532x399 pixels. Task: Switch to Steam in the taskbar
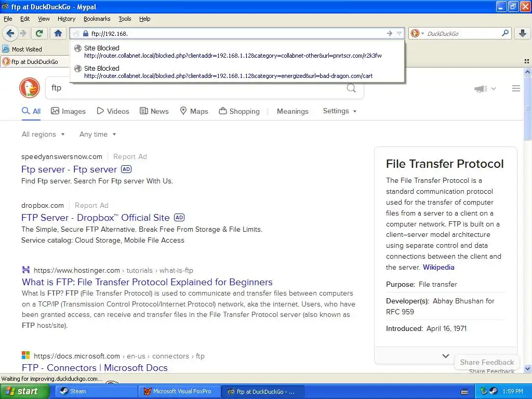pyautogui.click(x=96, y=391)
